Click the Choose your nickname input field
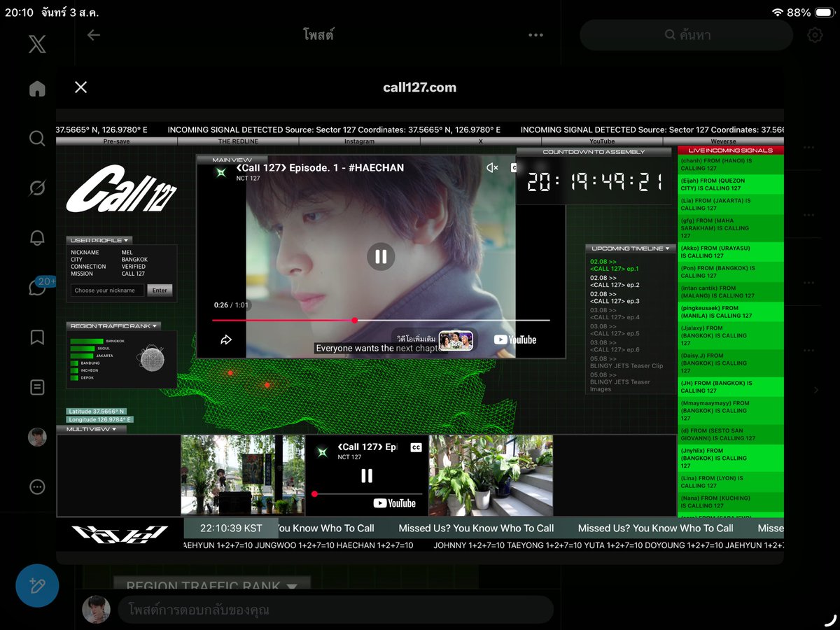Screen dimensions: 840x630 tap(107, 290)
